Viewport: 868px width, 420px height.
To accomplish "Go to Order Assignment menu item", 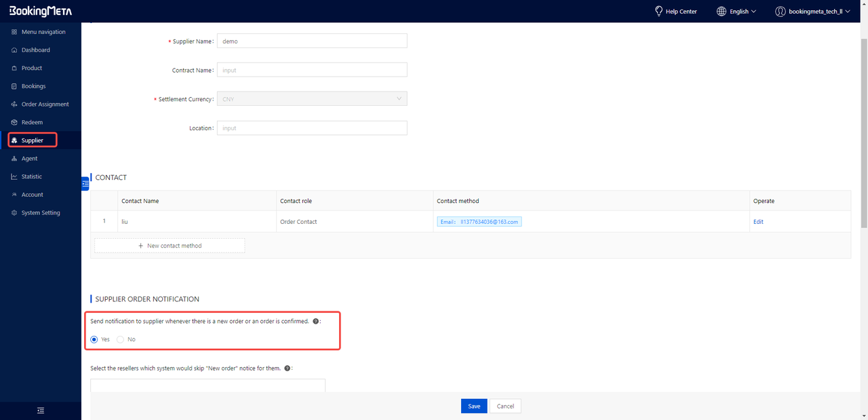I will coord(45,104).
